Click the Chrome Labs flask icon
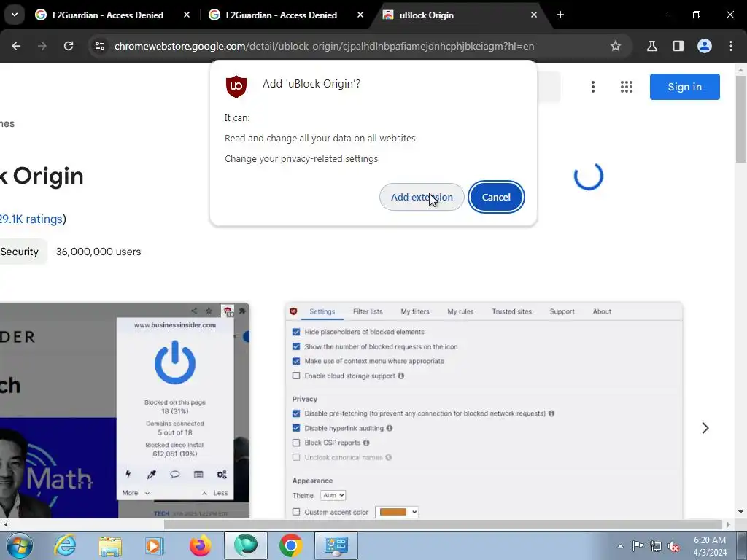Viewport: 747px width, 560px height. (x=651, y=46)
